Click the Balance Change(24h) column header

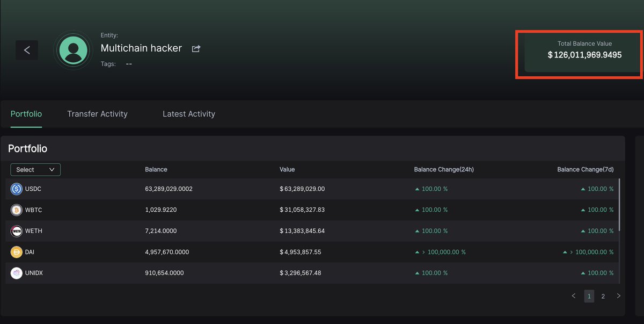click(x=444, y=169)
